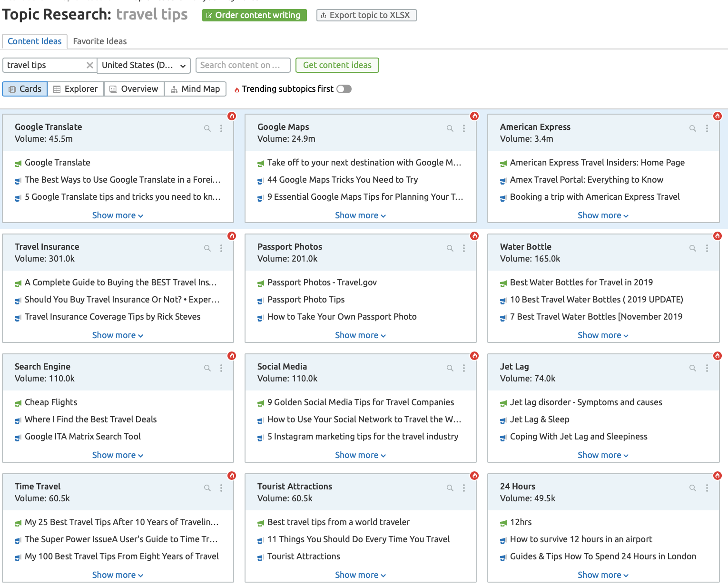The width and height of the screenshot is (728, 585).
Task: Open Google ITA Matrix Search Tool link
Action: click(83, 437)
